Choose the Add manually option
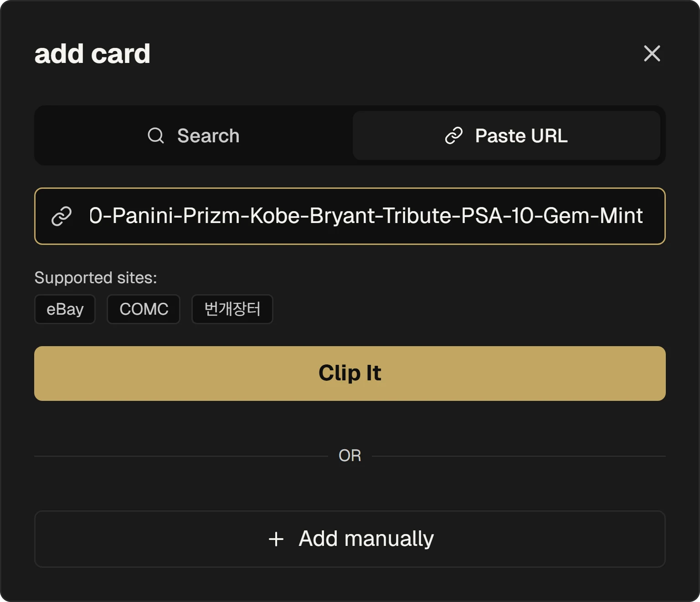The width and height of the screenshot is (700, 602). pyautogui.click(x=350, y=539)
